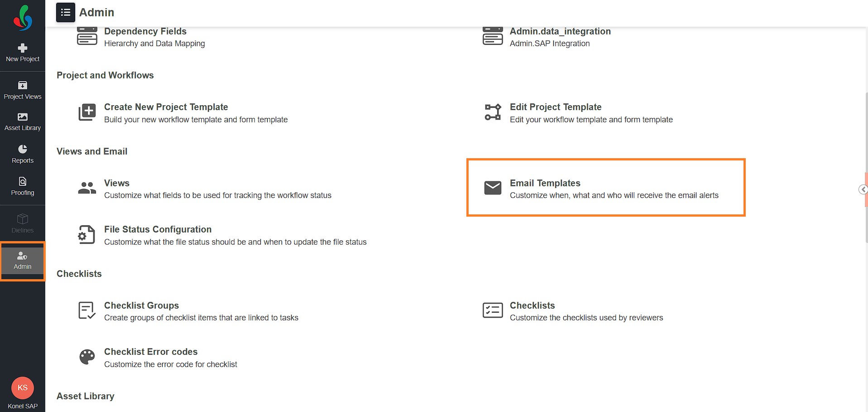The image size is (868, 412).
Task: Click the File Status Configuration gear-file icon
Action: pyautogui.click(x=86, y=235)
